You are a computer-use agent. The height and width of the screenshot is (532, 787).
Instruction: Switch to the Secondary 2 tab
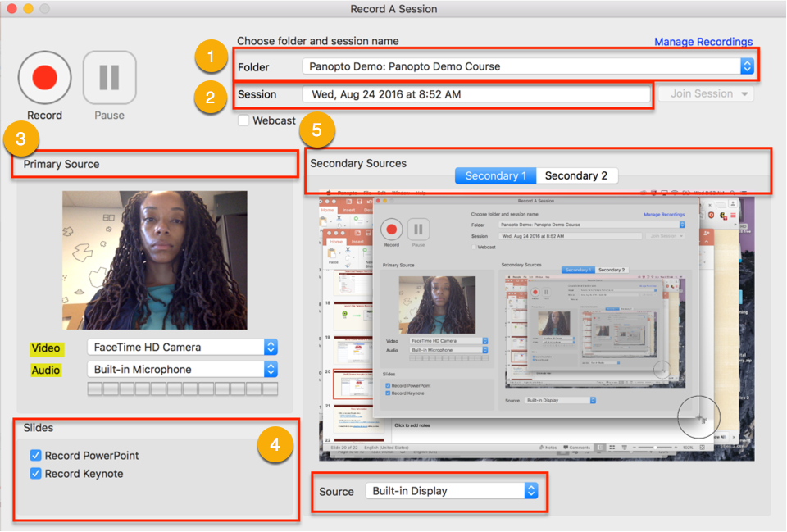pyautogui.click(x=576, y=175)
